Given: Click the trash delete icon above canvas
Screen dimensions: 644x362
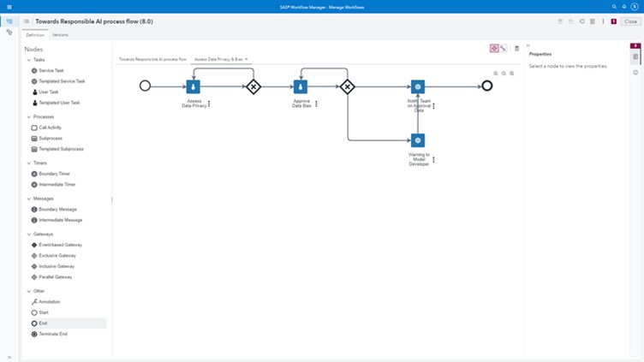Looking at the screenshot, I should click(x=516, y=49).
